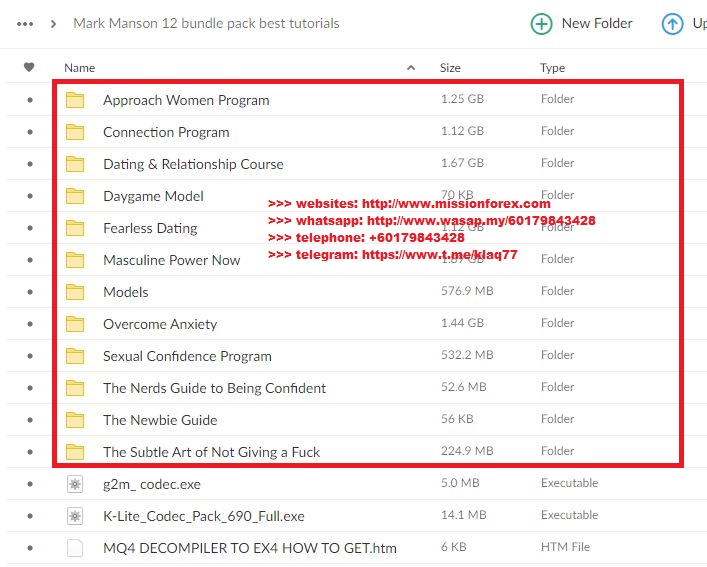Image resolution: width=707 pixels, height=567 pixels.
Task: Click the Masculine Power Now folder icon
Action: click(x=75, y=260)
